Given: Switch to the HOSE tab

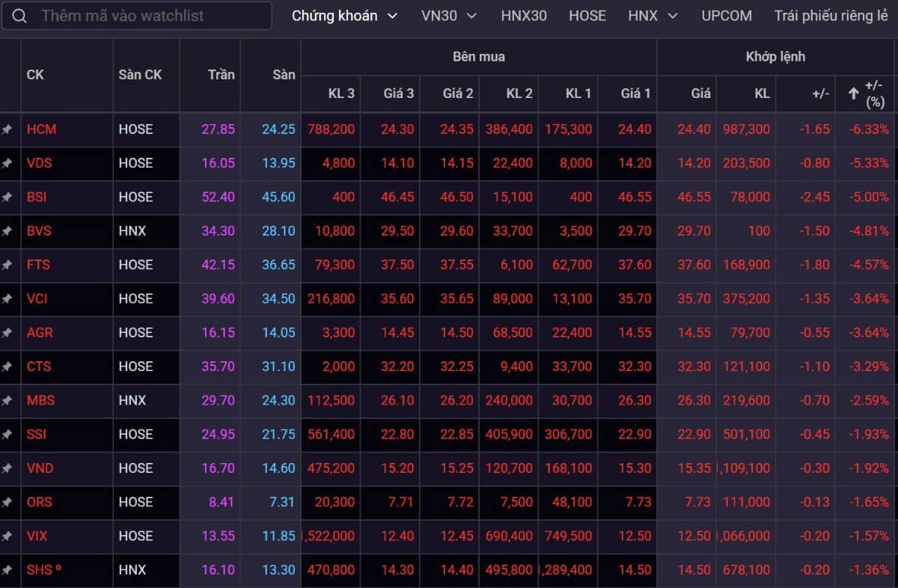Looking at the screenshot, I should click(587, 16).
